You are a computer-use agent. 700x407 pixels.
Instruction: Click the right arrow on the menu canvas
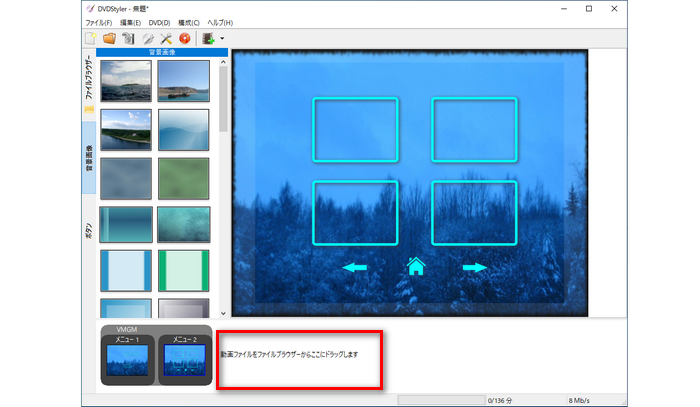474,267
